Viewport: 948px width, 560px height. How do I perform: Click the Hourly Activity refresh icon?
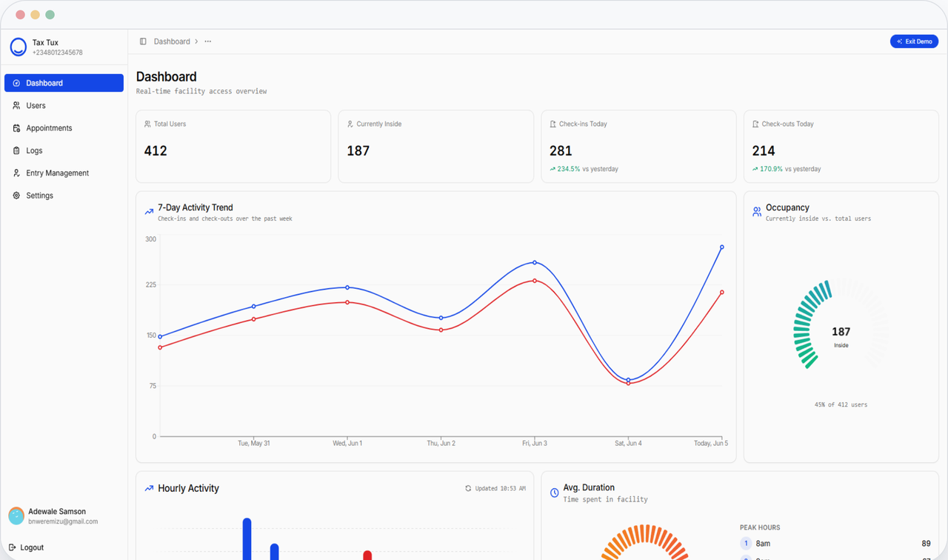pos(468,488)
